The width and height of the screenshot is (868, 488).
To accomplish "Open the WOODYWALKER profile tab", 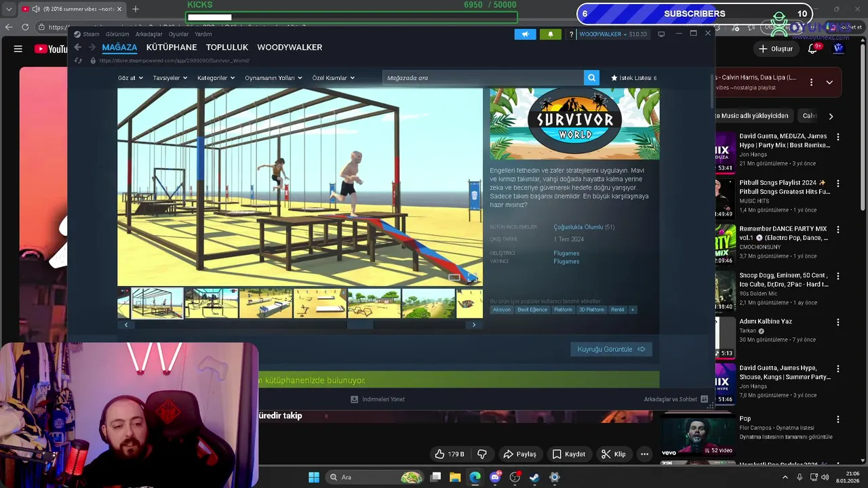I will 290,47.
